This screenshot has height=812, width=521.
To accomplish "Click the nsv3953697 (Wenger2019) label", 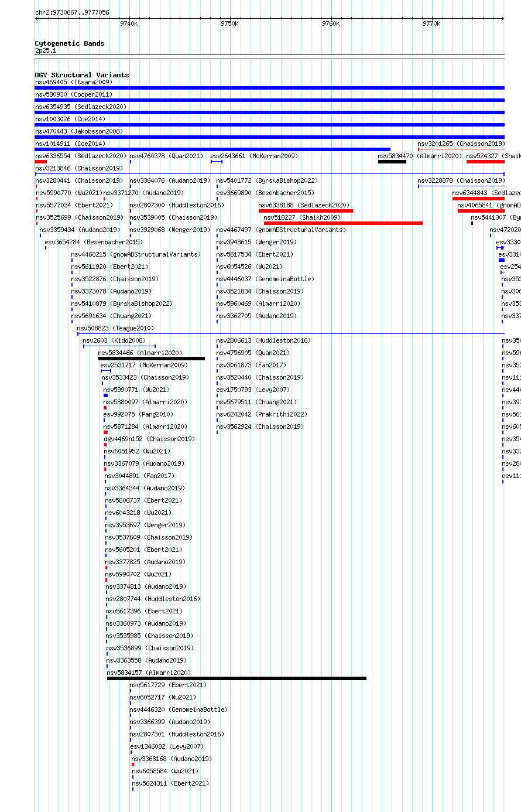I will click(x=146, y=525).
